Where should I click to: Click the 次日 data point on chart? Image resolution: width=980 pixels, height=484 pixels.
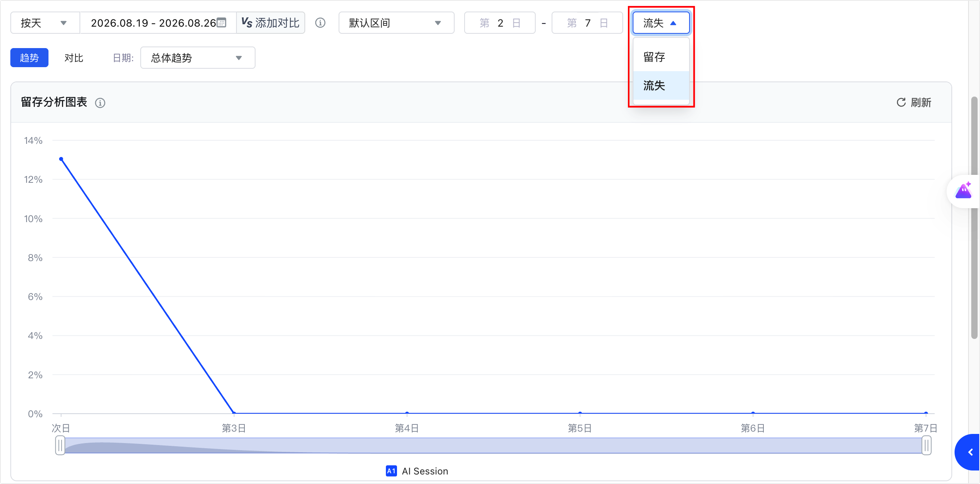[61, 159]
